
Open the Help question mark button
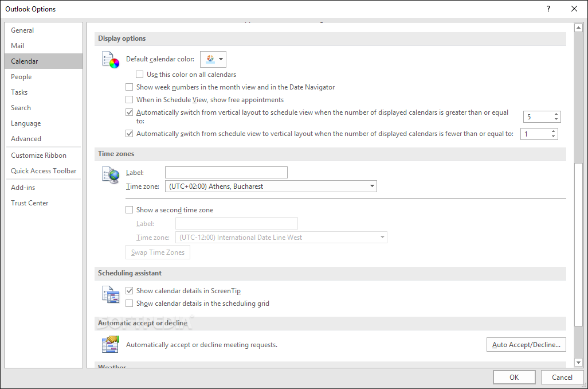tap(548, 9)
